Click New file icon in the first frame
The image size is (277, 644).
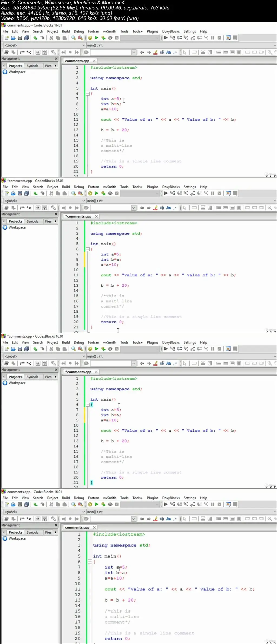click(7, 38)
